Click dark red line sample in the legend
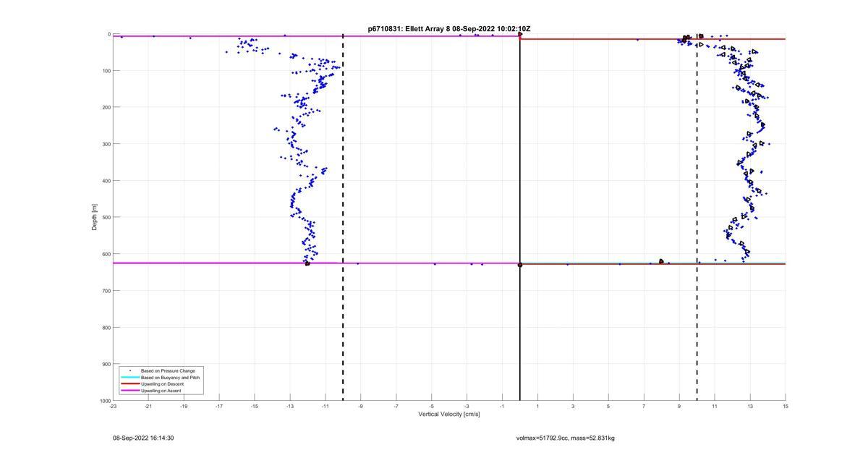Viewport: 868px width, 450px height. tap(129, 384)
